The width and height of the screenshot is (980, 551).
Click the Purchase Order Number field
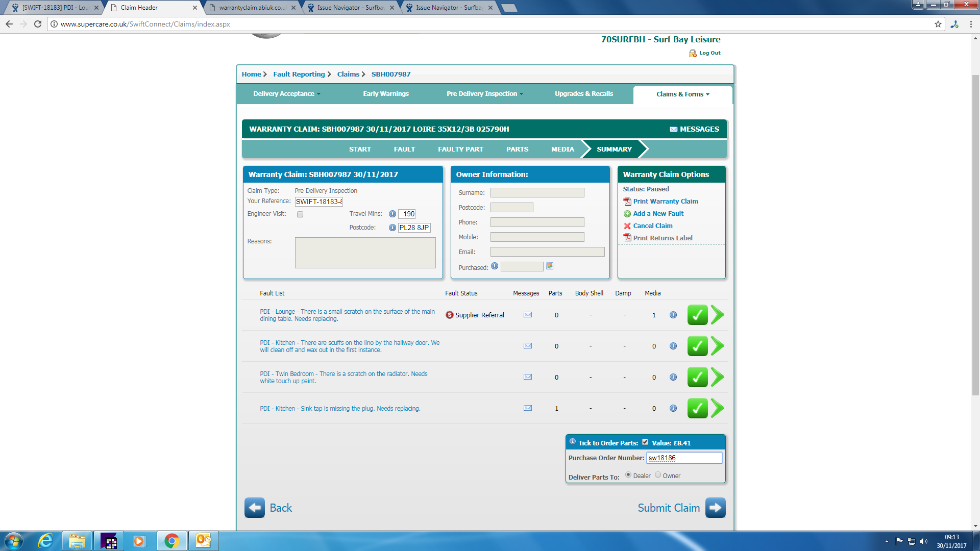pyautogui.click(x=684, y=458)
